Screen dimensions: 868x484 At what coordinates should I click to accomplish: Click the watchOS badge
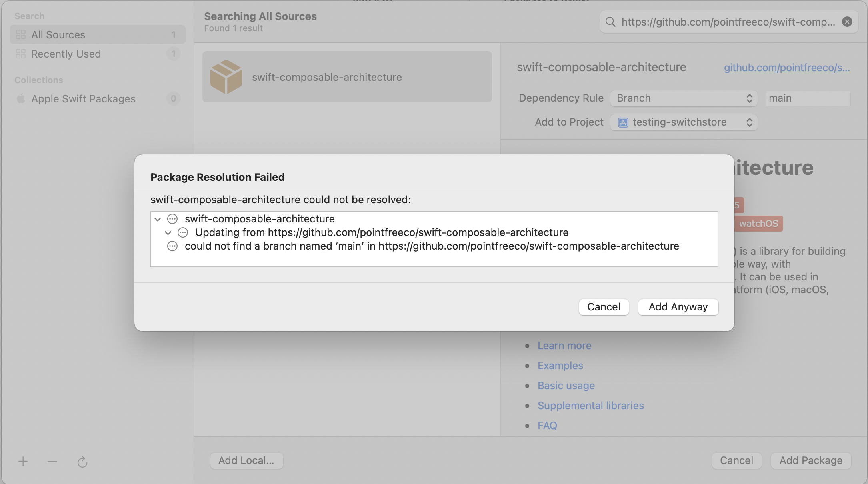coord(758,224)
